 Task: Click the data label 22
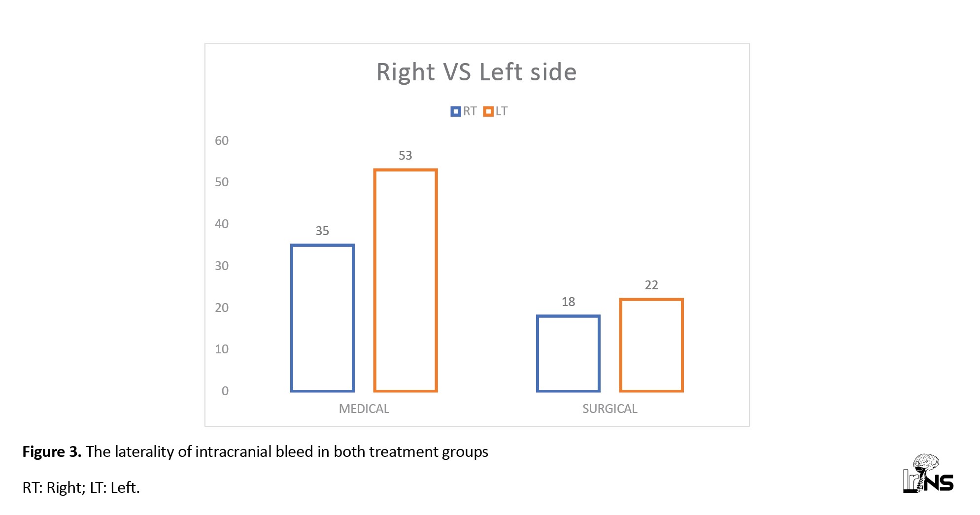pos(651,285)
